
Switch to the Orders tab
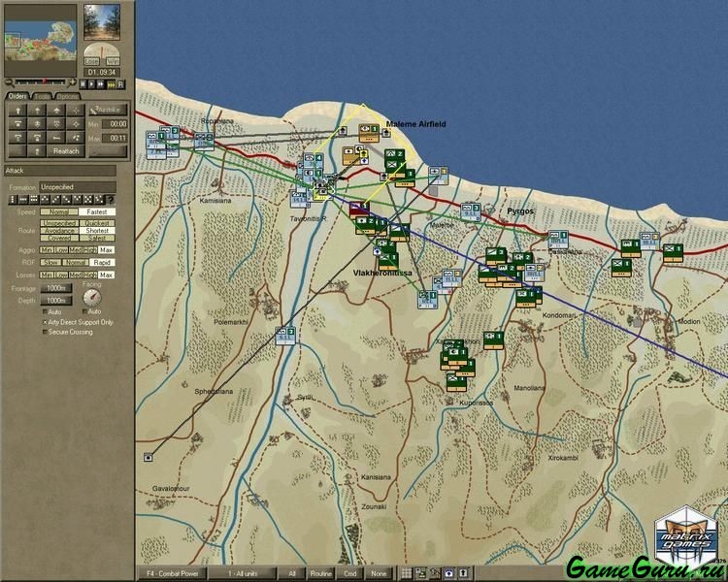[17, 96]
